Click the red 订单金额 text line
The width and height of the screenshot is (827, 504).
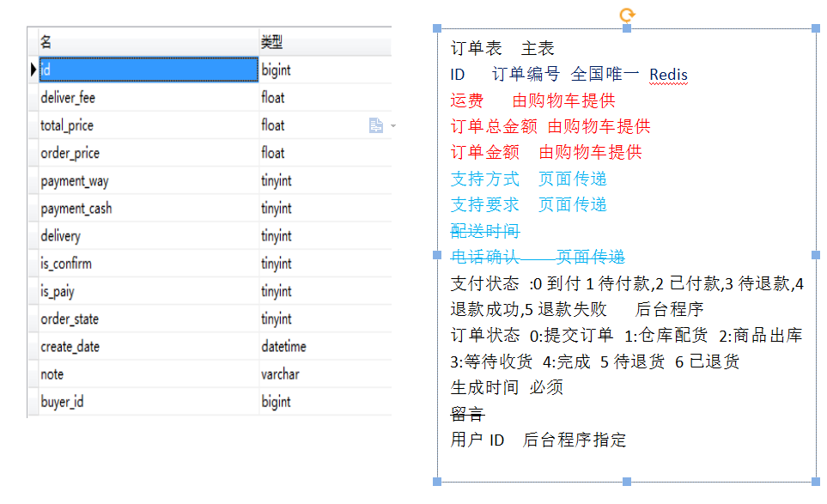coord(546,152)
